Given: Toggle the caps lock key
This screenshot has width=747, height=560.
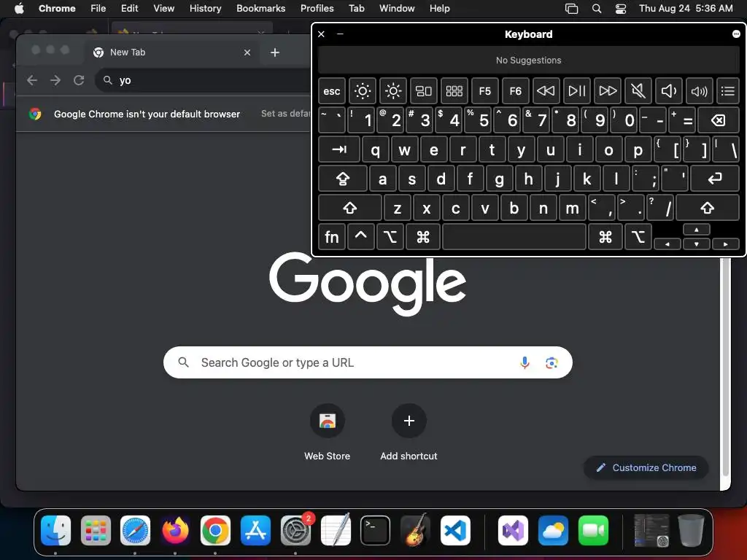Looking at the screenshot, I should click(x=343, y=179).
